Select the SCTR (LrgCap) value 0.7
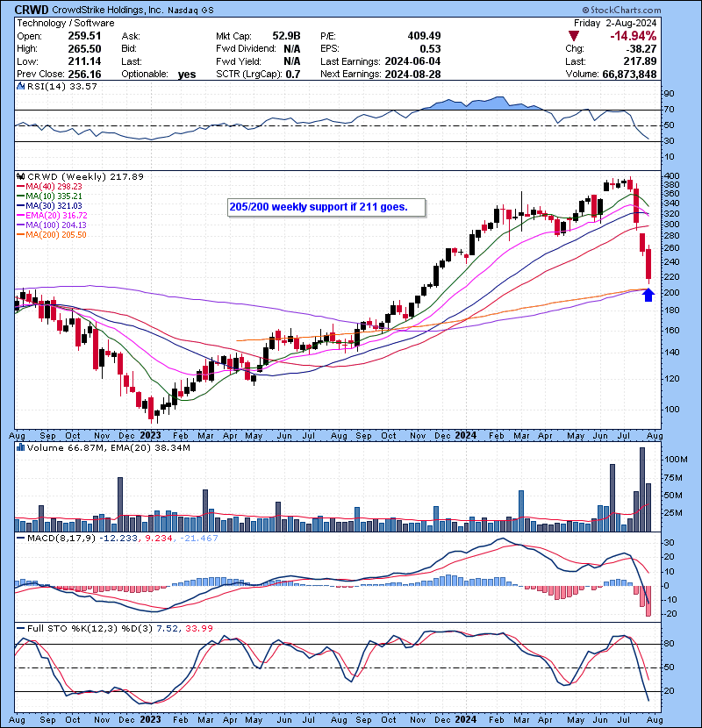The width and height of the screenshot is (702, 728). click(x=293, y=74)
